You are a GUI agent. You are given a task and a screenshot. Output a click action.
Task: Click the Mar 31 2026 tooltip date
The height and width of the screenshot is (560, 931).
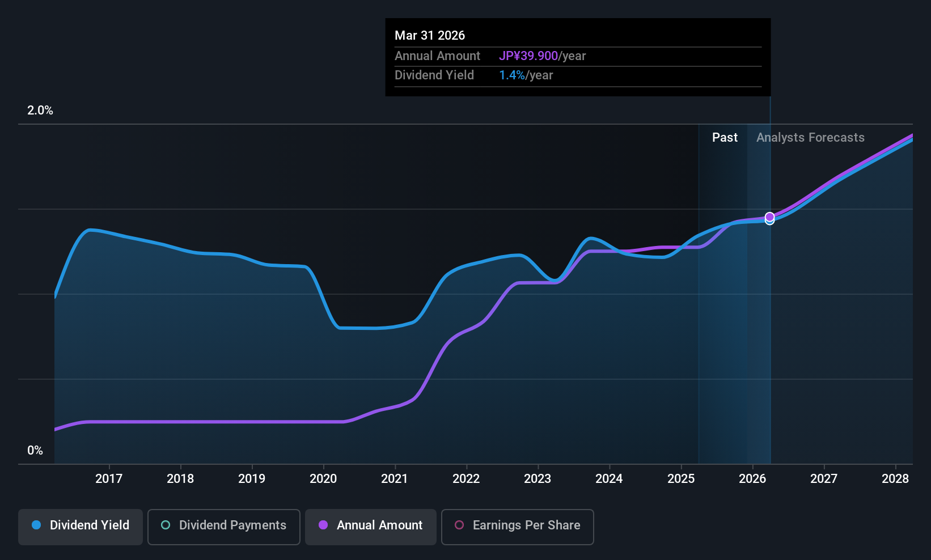[430, 36]
